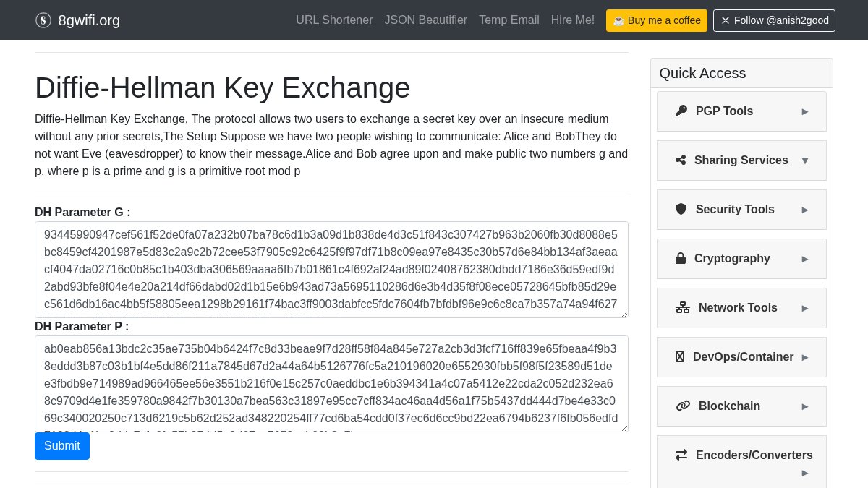Submit the Diffie-Hellman parameters
Image resolution: width=868 pixels, height=488 pixels.
62,446
